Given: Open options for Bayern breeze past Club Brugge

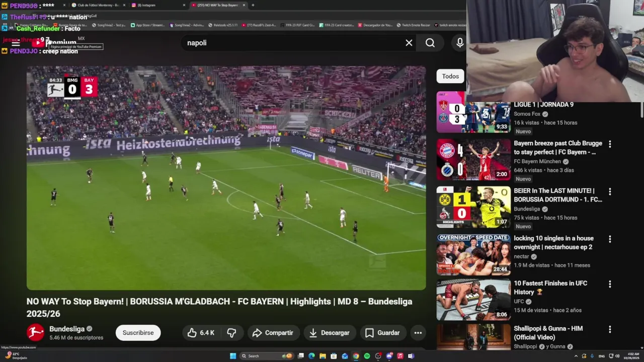Looking at the screenshot, I should point(610,144).
